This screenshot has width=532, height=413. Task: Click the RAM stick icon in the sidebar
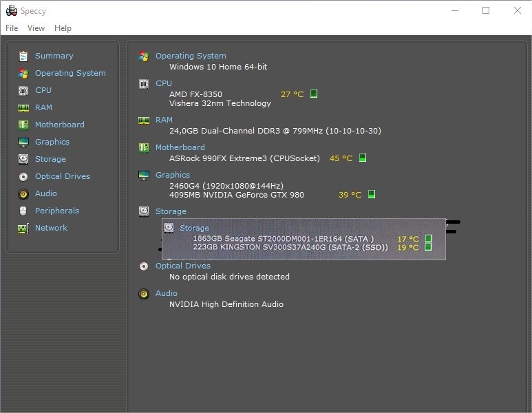click(23, 108)
